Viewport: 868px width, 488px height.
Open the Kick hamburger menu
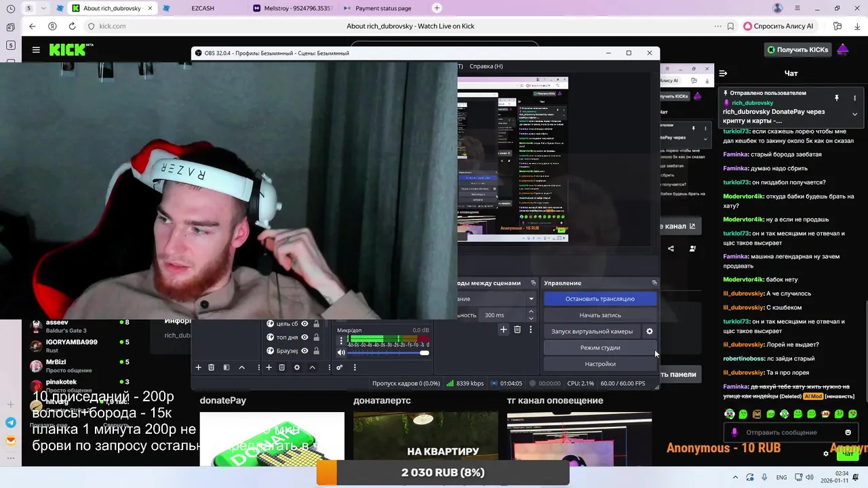point(36,49)
